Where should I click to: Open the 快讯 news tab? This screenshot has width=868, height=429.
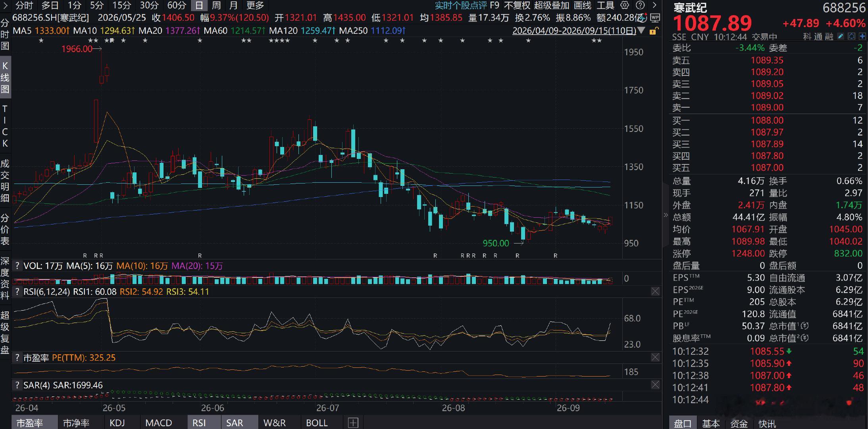coord(767,423)
